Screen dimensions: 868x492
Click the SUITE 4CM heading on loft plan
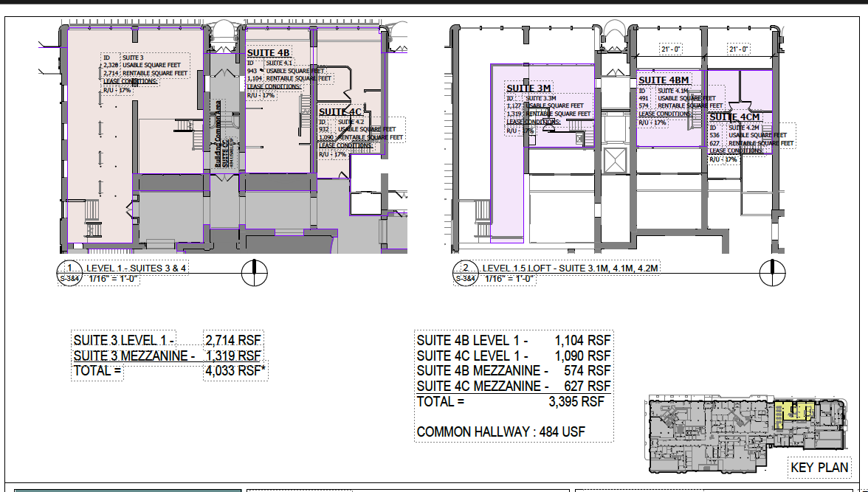(x=734, y=117)
